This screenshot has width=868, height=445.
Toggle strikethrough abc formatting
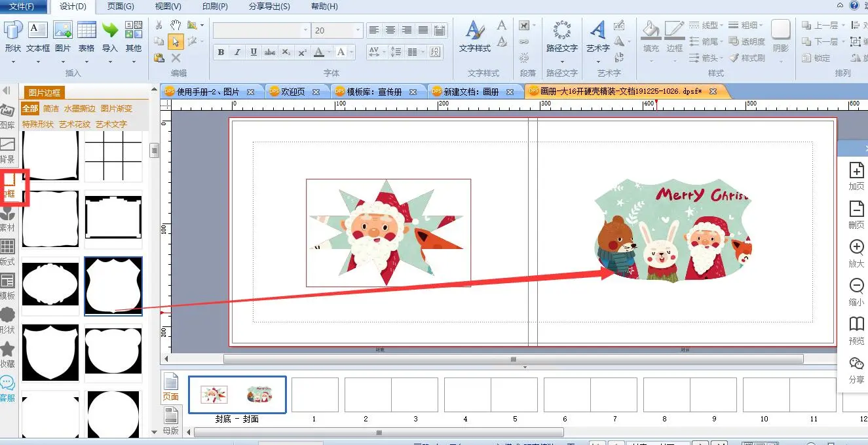click(270, 52)
